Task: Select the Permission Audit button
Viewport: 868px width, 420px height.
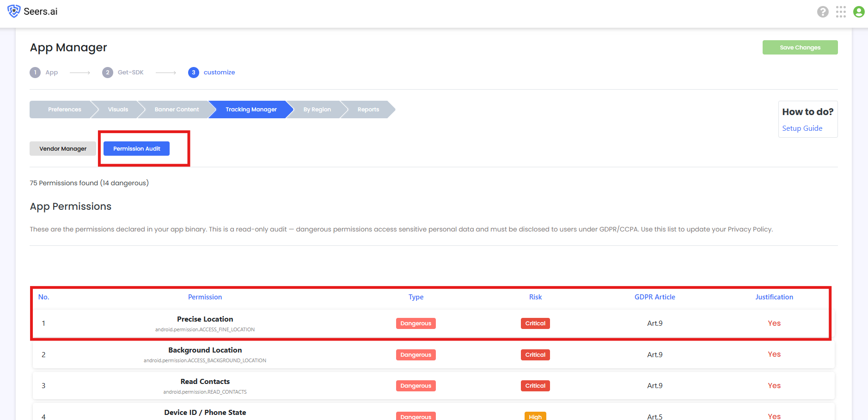Action: (136, 149)
